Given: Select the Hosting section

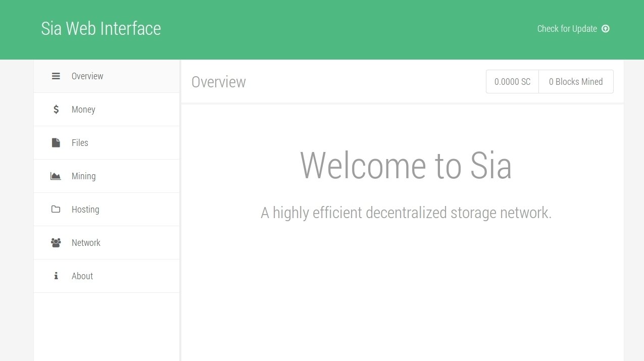Looking at the screenshot, I should (107, 210).
